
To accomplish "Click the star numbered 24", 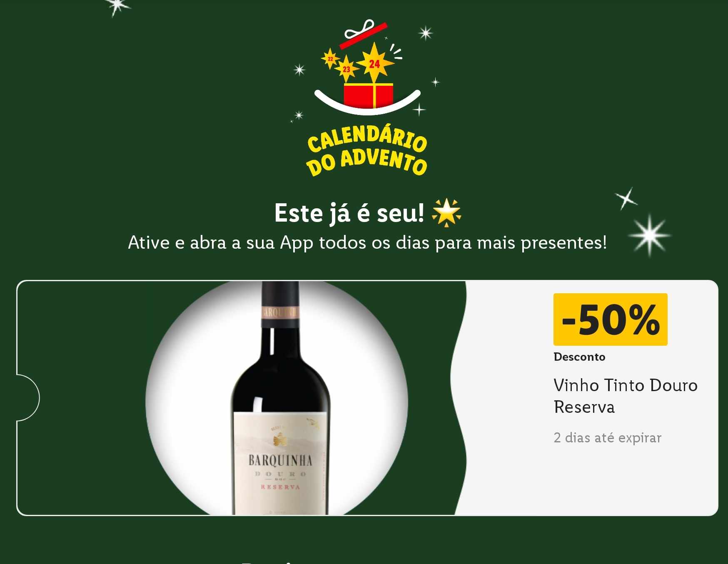I will click(x=374, y=63).
